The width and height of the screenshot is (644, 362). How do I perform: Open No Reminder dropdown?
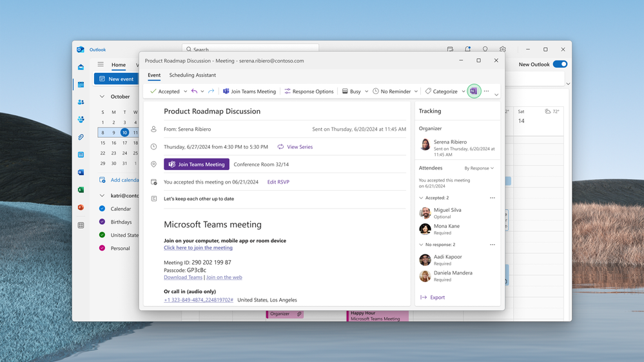(416, 91)
